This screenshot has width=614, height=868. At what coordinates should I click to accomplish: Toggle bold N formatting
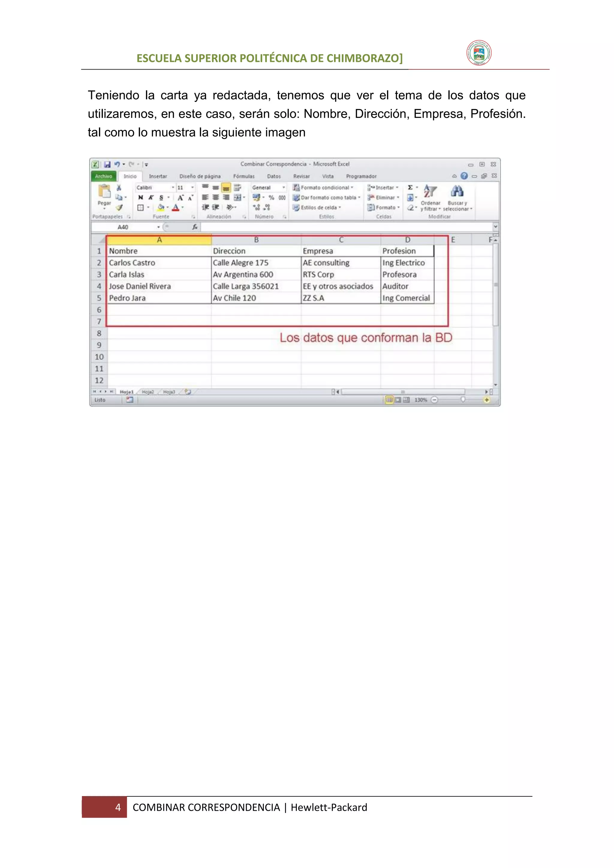pos(141,197)
